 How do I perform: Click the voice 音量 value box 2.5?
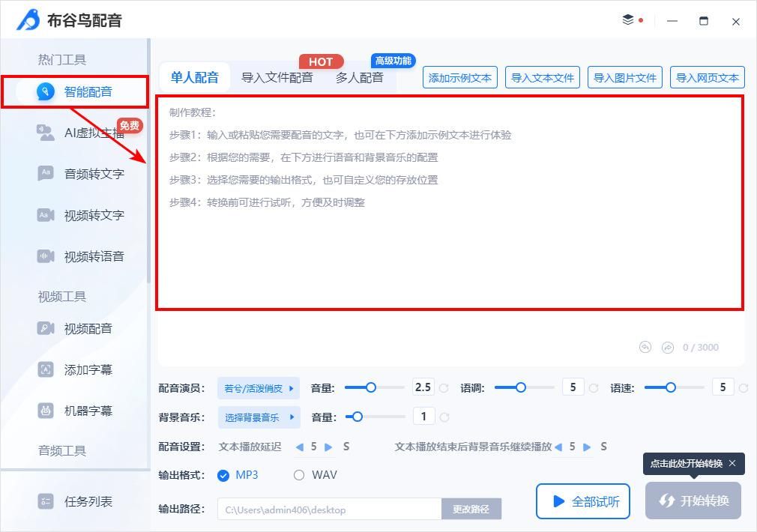(x=423, y=387)
